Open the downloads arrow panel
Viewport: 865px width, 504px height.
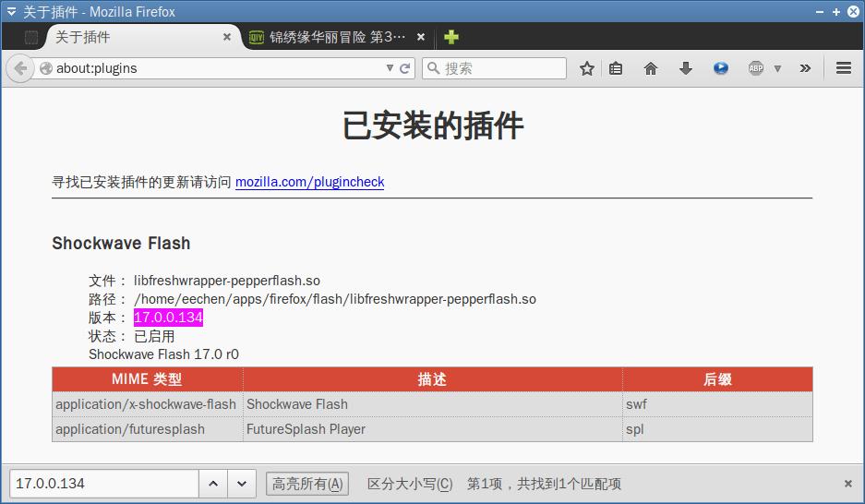coord(686,68)
